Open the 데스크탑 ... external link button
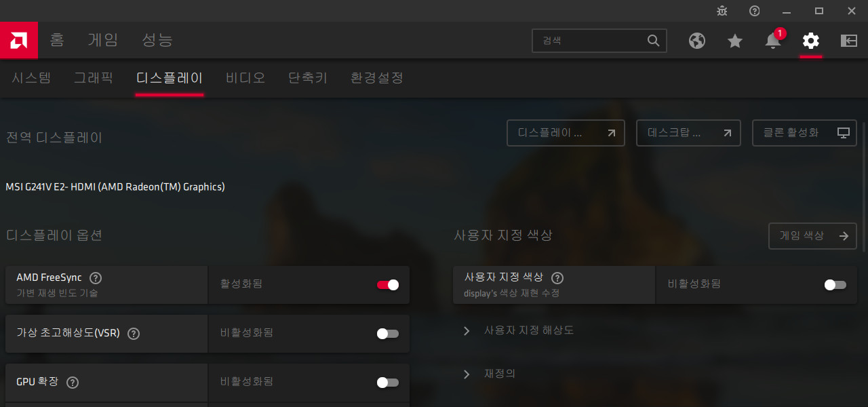This screenshot has height=407, width=868. pos(688,133)
